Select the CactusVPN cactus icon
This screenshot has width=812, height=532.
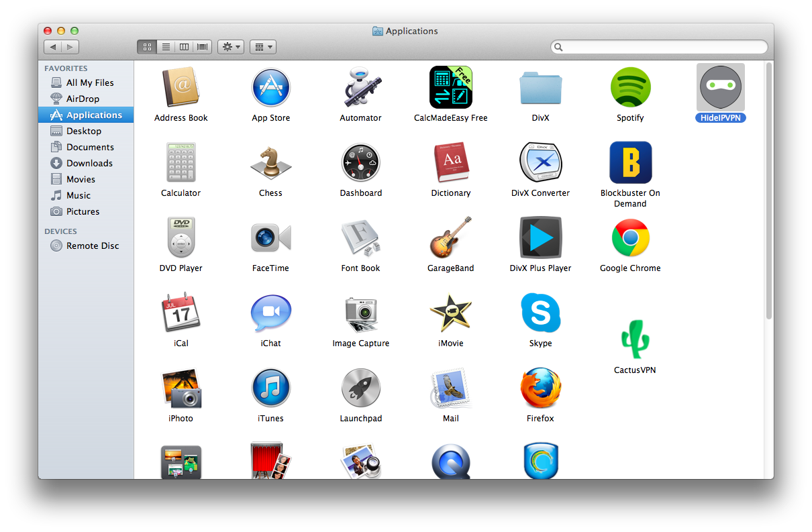(x=635, y=339)
